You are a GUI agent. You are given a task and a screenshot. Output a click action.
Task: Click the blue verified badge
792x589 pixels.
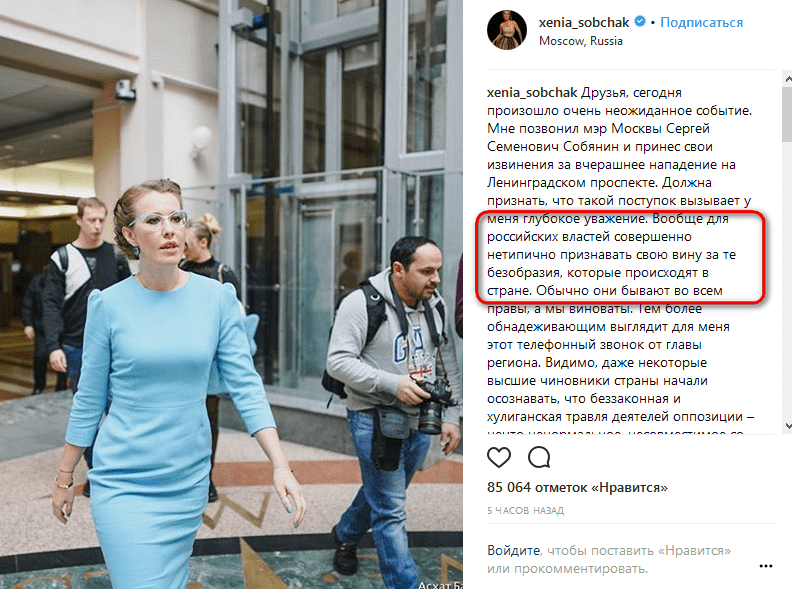click(639, 22)
